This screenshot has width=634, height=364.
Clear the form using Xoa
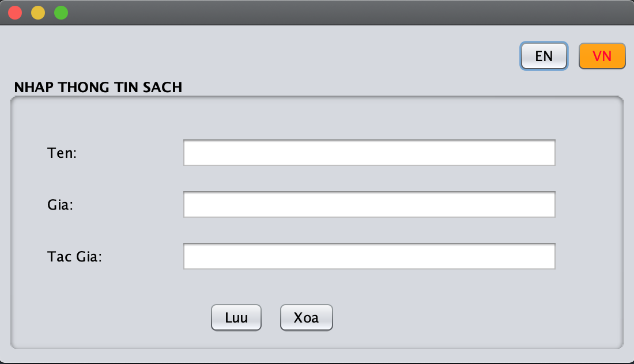click(x=306, y=317)
